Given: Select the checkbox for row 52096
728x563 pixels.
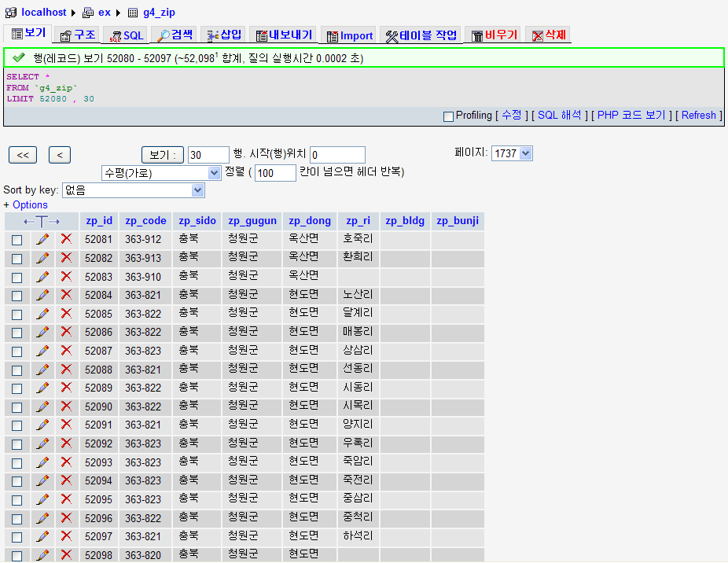Looking at the screenshot, I should pos(17,519).
